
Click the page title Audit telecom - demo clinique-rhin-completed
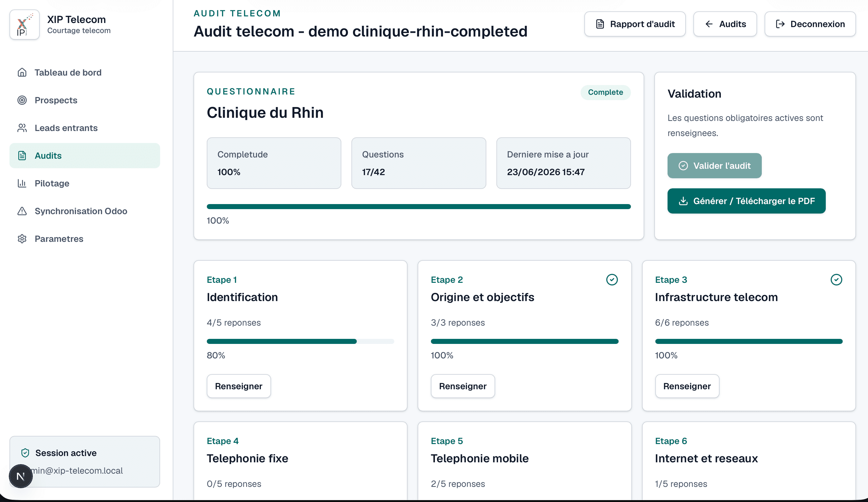[360, 31]
